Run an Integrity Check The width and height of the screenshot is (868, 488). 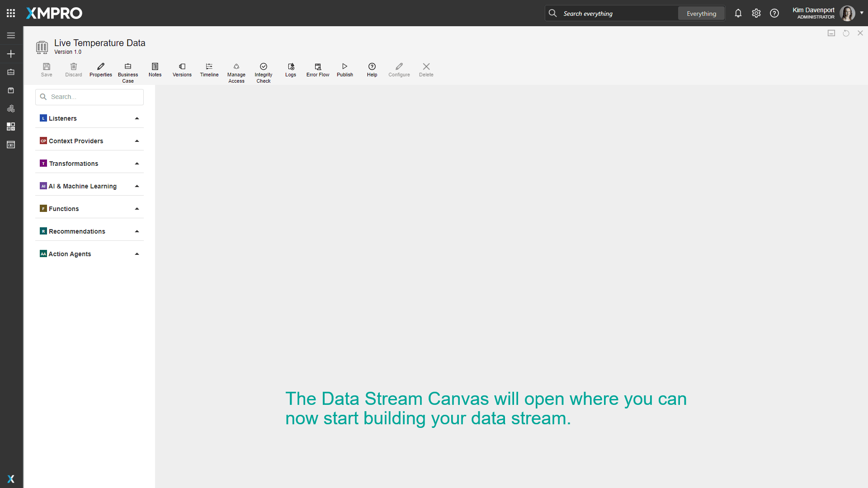coord(263,72)
